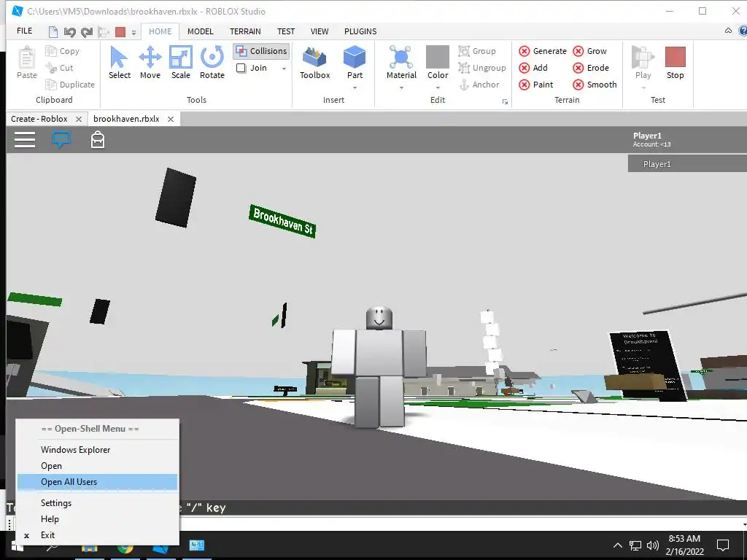Click the Add terrain button
The width and height of the screenshot is (747, 560).
click(x=533, y=68)
